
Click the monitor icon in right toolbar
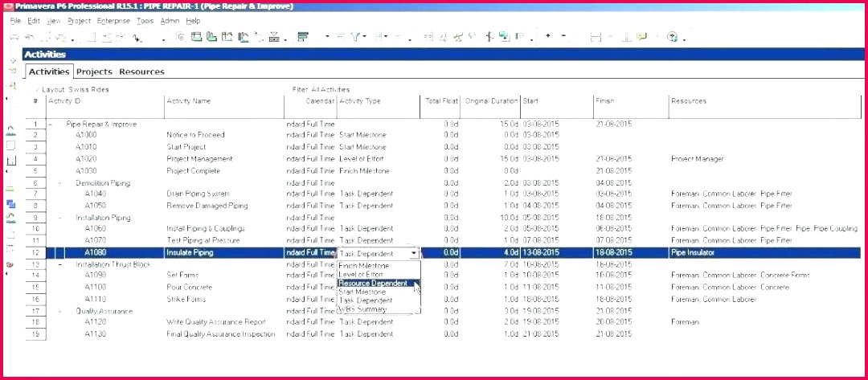(504, 37)
